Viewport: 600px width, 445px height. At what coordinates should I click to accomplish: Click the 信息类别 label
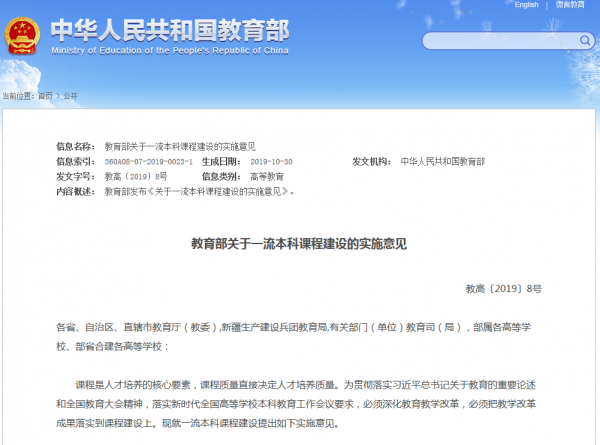tap(221, 176)
